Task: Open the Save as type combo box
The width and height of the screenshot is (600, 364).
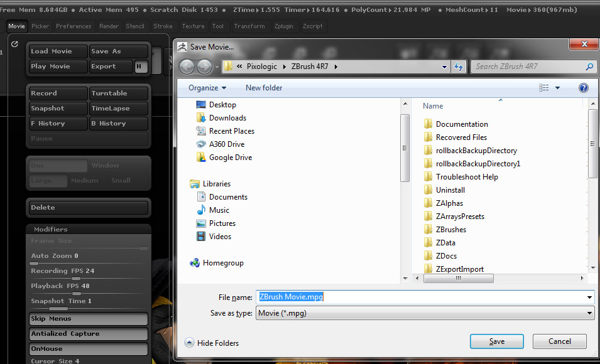Action: (x=425, y=313)
